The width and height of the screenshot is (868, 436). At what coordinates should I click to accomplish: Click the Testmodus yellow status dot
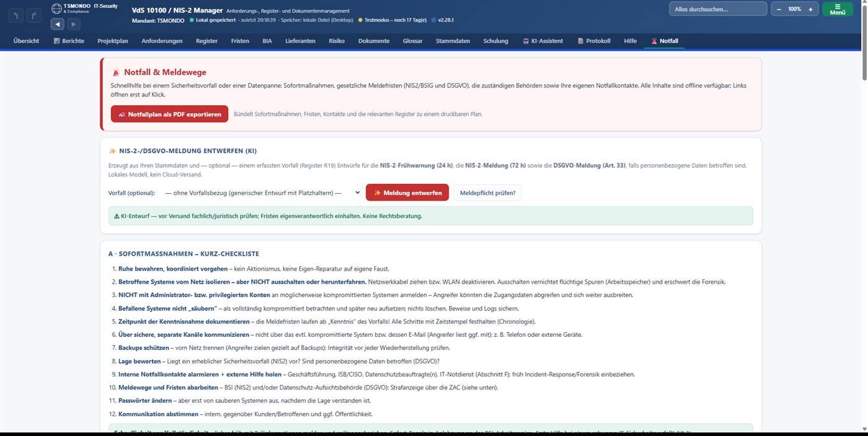pyautogui.click(x=360, y=20)
